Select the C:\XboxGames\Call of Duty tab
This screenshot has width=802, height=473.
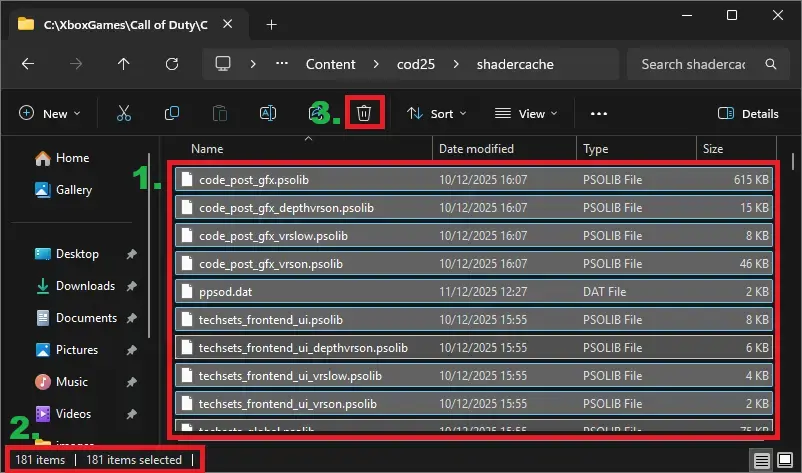pyautogui.click(x=125, y=25)
